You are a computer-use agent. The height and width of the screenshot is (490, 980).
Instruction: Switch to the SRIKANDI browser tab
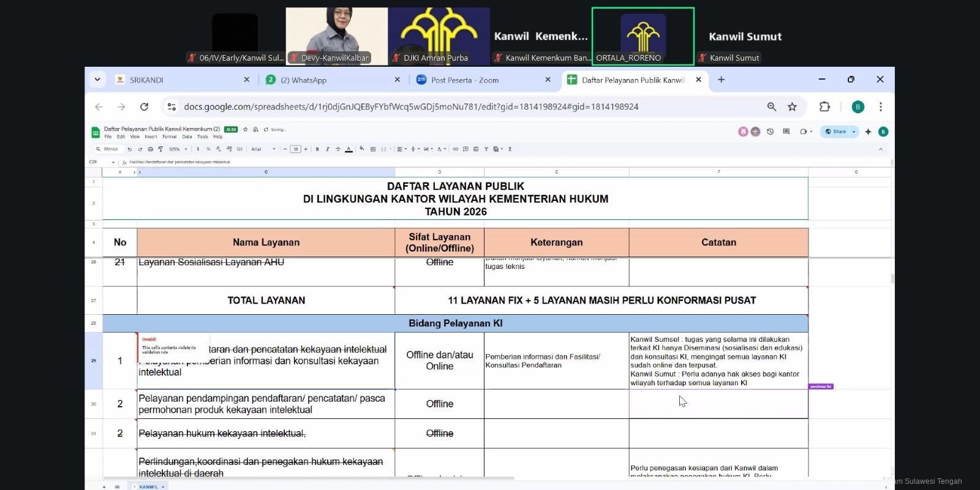178,80
